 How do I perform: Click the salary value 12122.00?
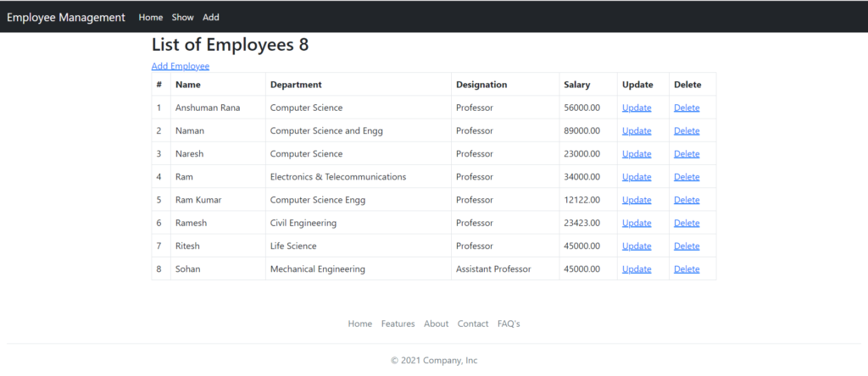(582, 200)
